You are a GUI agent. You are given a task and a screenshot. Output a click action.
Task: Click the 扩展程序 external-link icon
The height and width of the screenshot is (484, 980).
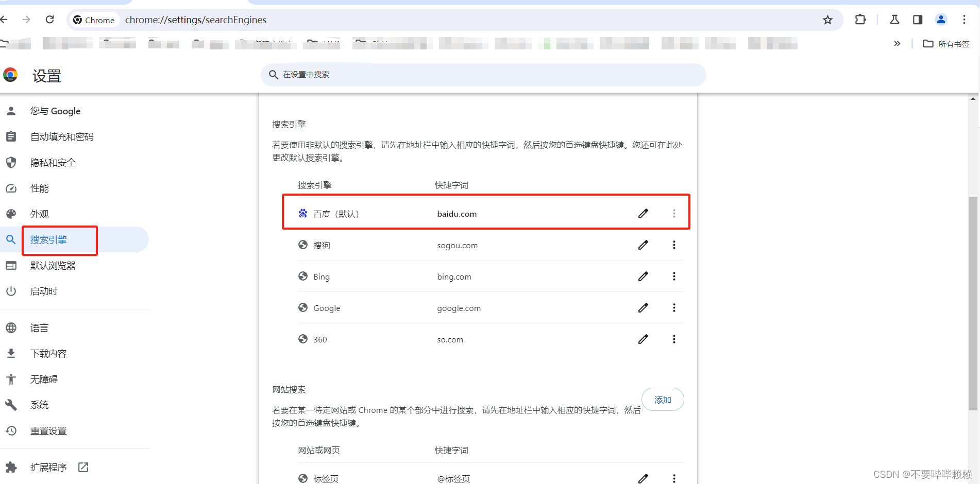click(83, 467)
